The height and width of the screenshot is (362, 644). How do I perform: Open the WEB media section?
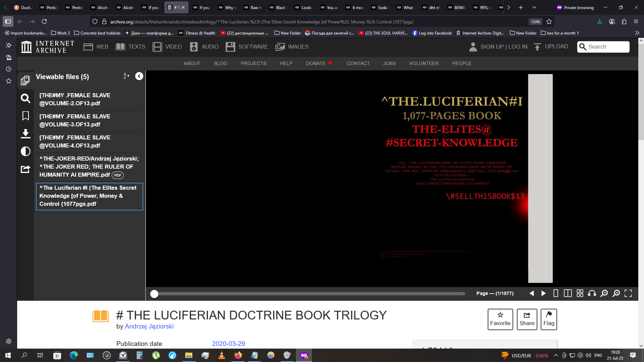pos(96,47)
